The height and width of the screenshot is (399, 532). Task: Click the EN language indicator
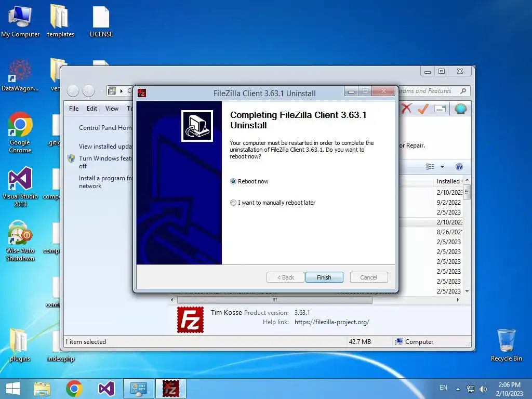tap(443, 388)
